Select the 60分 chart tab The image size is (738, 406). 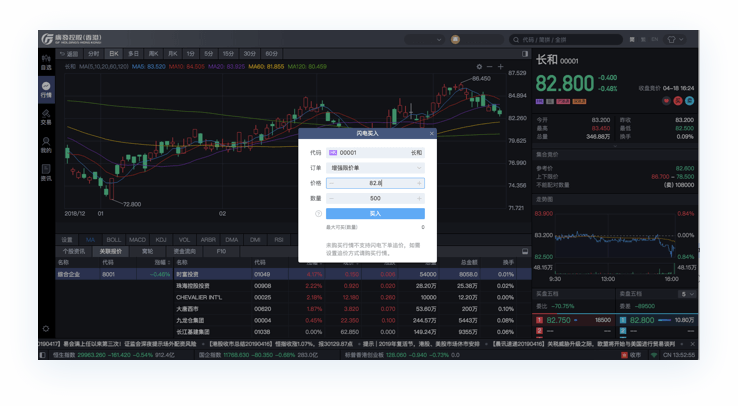pyautogui.click(x=272, y=54)
